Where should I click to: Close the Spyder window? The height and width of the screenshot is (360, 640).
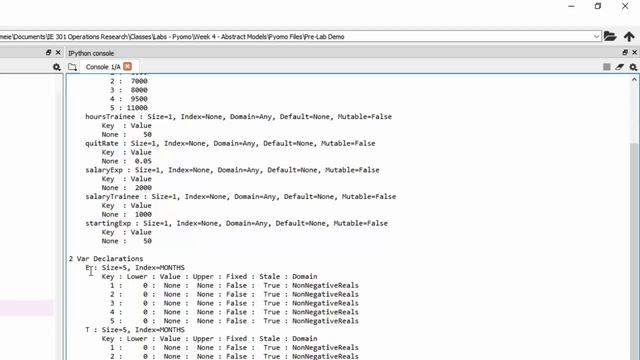(x=625, y=6)
